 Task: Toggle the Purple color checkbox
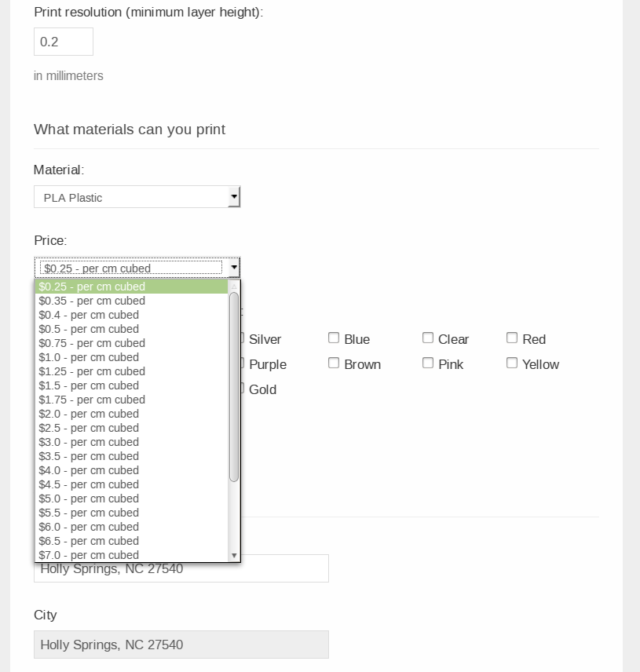point(243,363)
